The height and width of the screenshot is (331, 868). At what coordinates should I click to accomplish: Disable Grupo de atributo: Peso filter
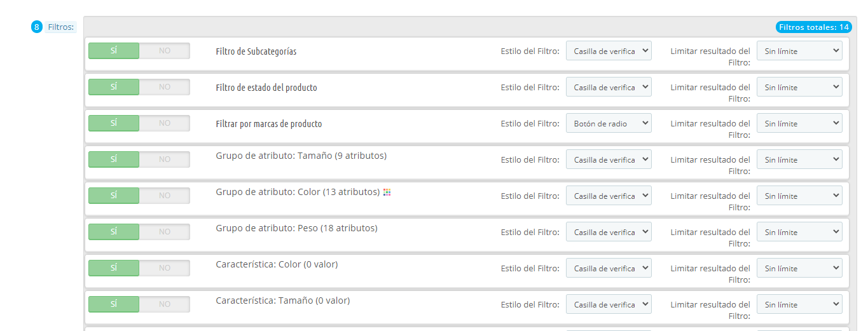pyautogui.click(x=165, y=232)
